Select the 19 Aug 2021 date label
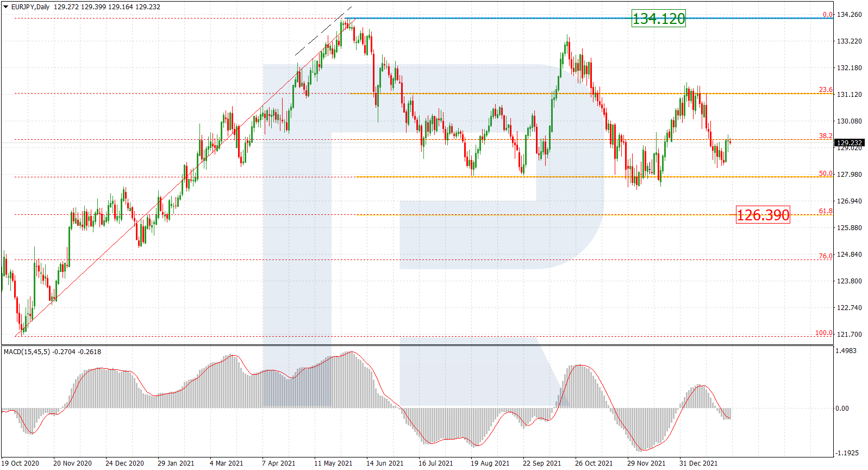The height and width of the screenshot is (470, 868). click(x=490, y=463)
